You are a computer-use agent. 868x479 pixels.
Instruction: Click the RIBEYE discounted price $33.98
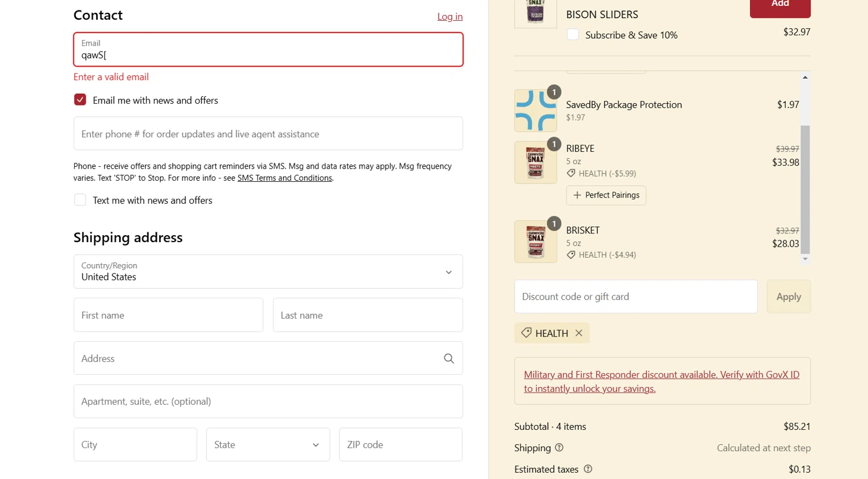[786, 162]
